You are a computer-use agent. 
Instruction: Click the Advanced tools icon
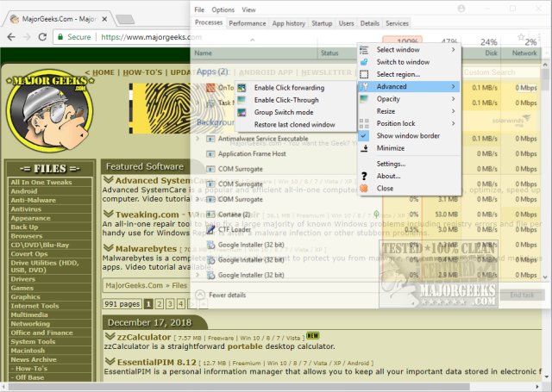tap(364, 86)
